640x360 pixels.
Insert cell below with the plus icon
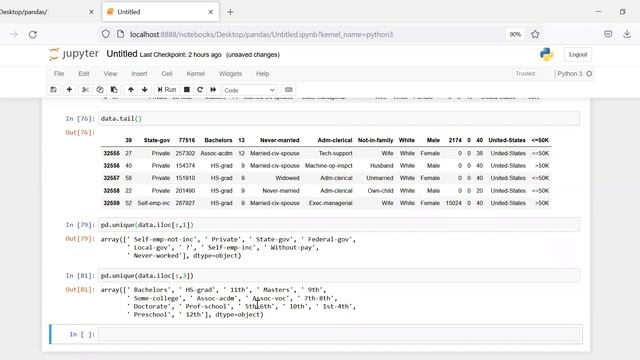click(x=69, y=90)
